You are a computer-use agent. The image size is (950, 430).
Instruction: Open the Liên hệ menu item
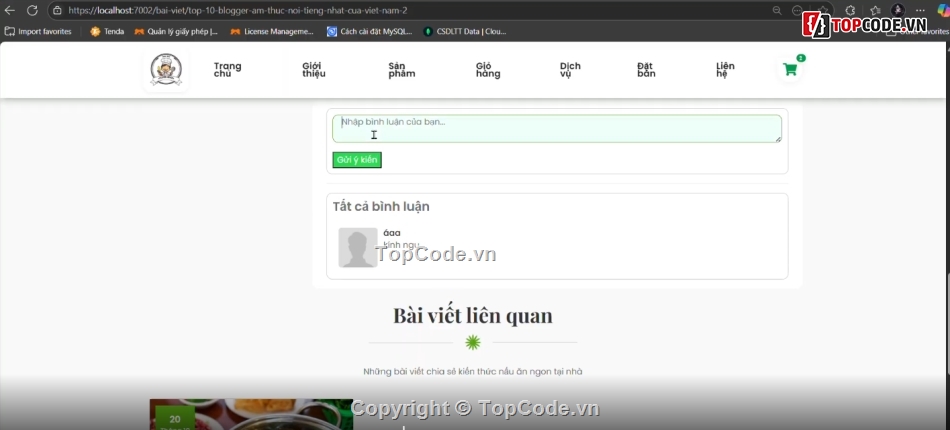click(x=725, y=70)
